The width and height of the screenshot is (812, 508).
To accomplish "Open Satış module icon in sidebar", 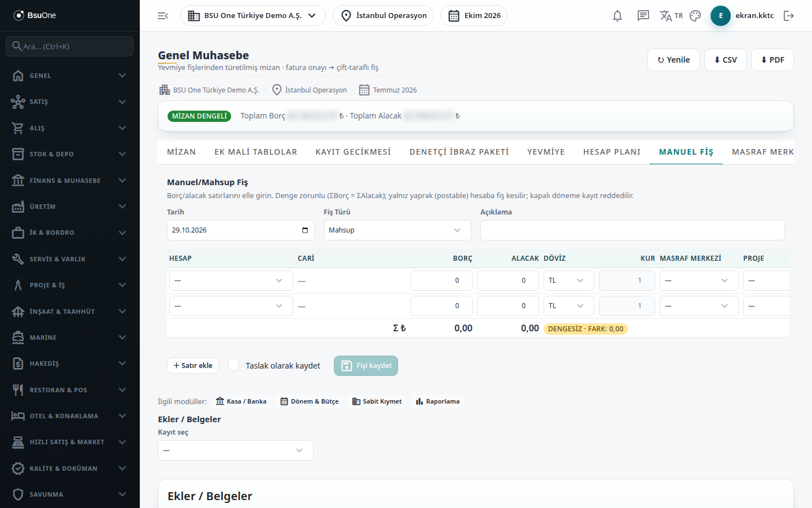I will coord(18,102).
